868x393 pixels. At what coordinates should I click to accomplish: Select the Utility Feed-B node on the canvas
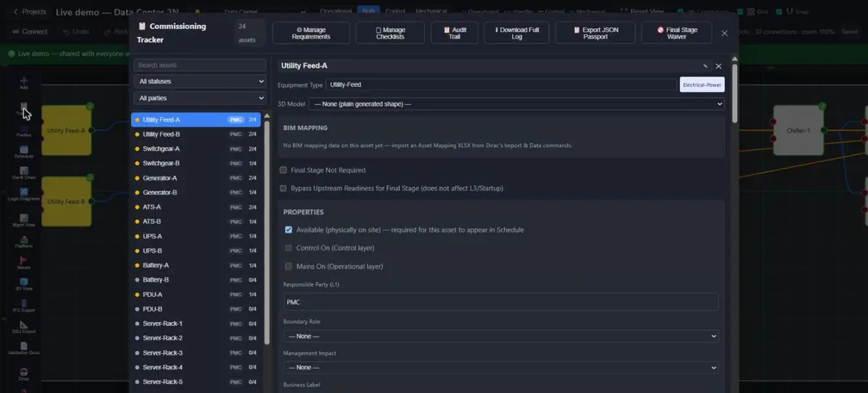[x=66, y=201]
